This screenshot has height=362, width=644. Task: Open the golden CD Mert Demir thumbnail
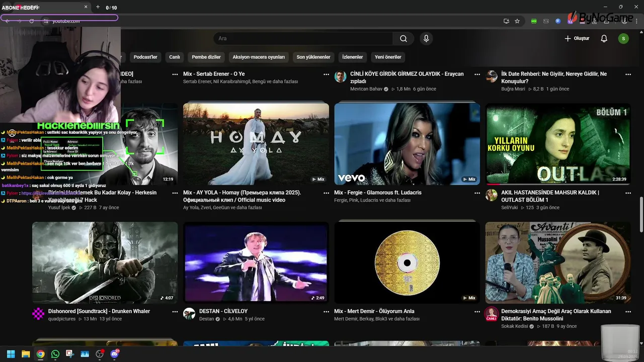407,262
